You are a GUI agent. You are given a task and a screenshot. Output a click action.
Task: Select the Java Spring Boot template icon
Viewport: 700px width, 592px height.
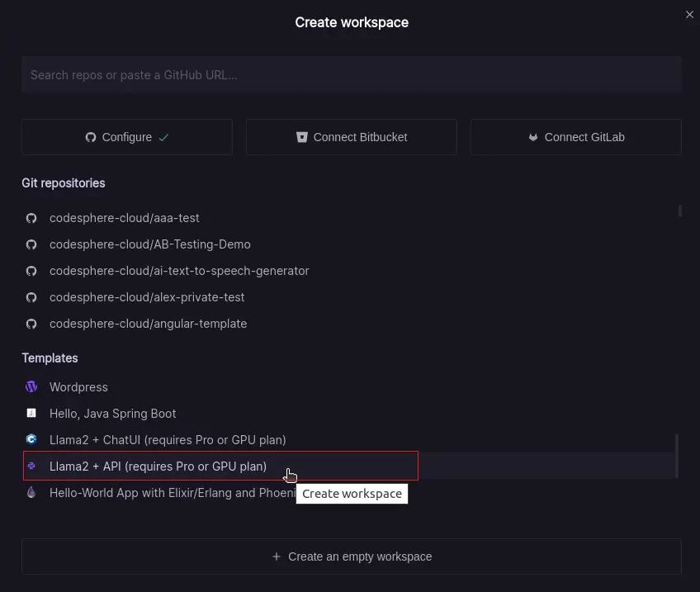(x=31, y=413)
